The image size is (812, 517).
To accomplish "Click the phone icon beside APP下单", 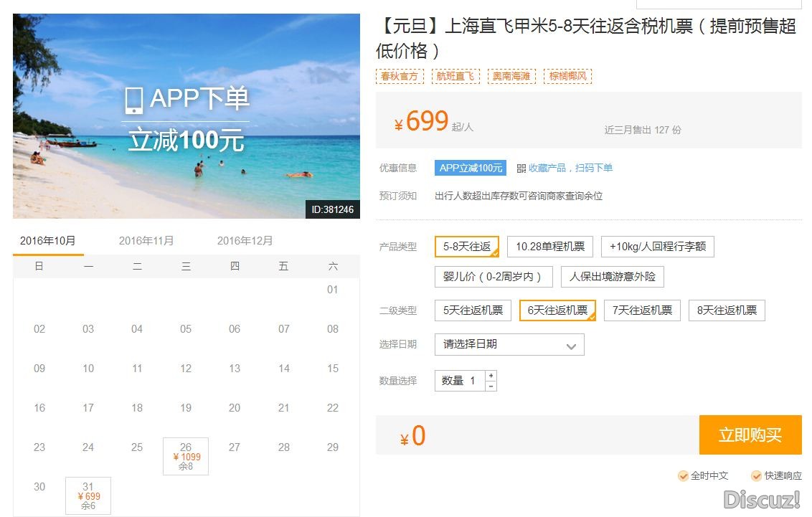I will [133, 100].
